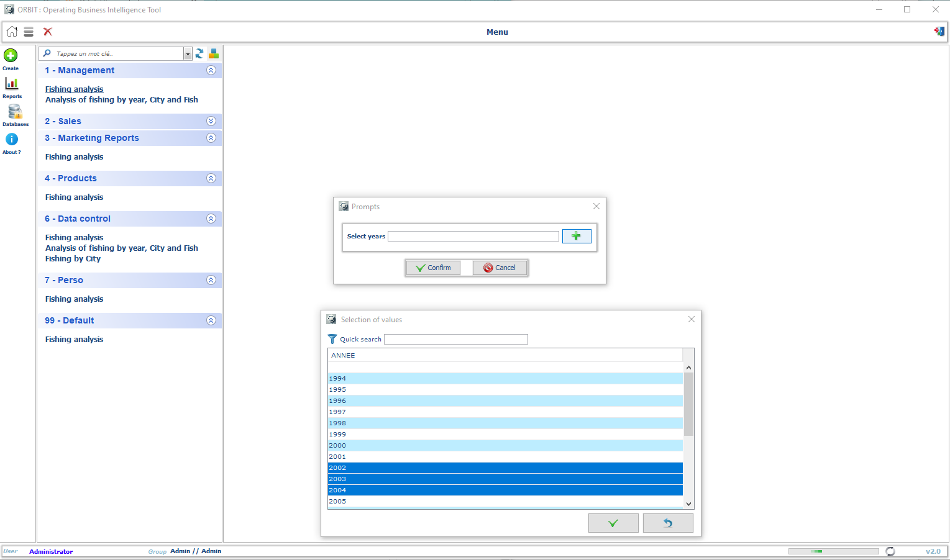The image size is (950, 560).
Task: Open Analysis of fishing by year under Data control
Action: pos(122,248)
